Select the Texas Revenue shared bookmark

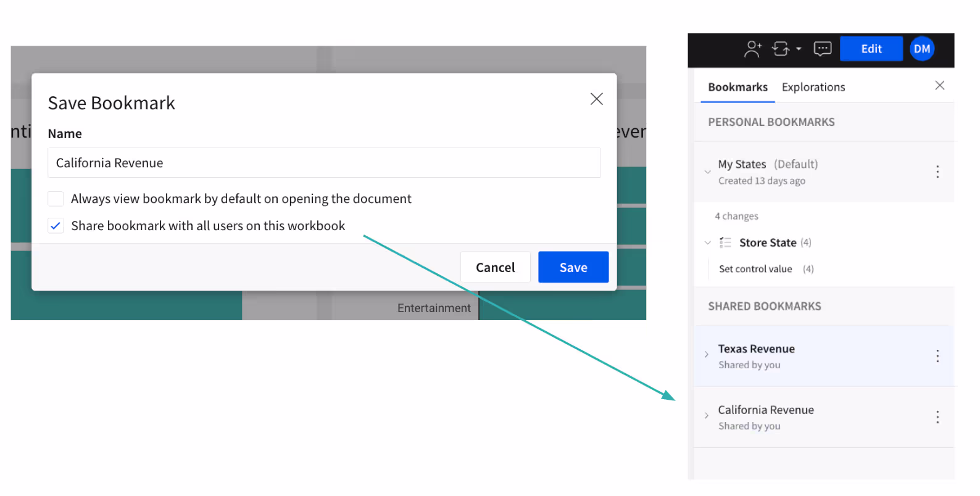pyautogui.click(x=824, y=356)
